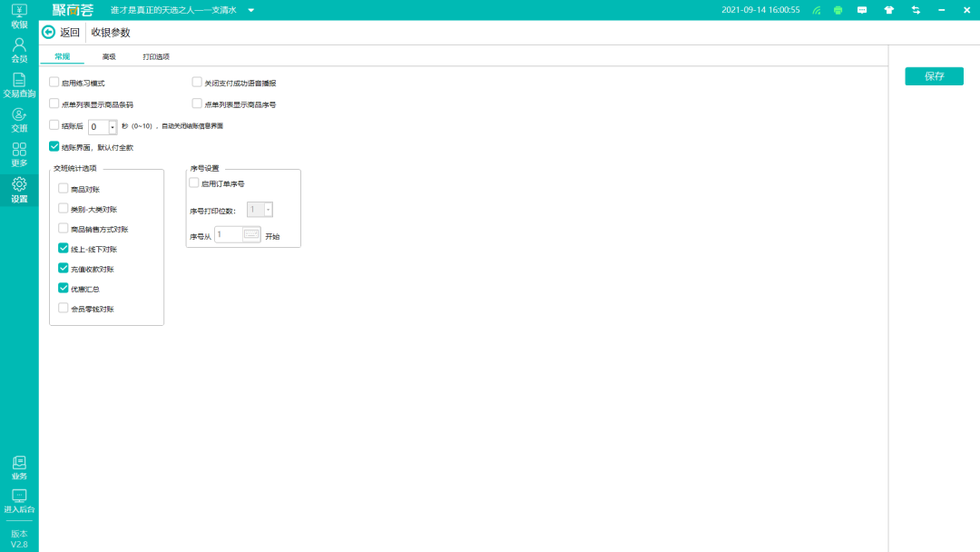The height and width of the screenshot is (552, 980).
Task: Click the 保存 save button
Action: tap(934, 76)
